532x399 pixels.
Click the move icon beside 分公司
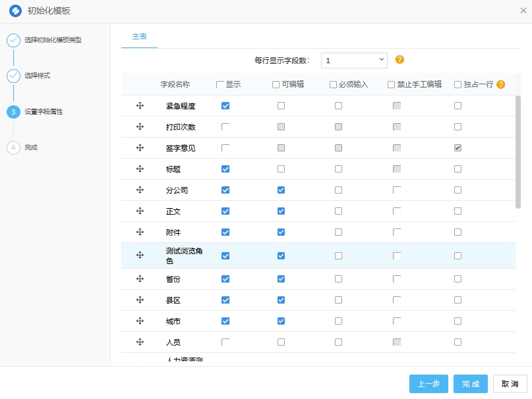coord(140,190)
